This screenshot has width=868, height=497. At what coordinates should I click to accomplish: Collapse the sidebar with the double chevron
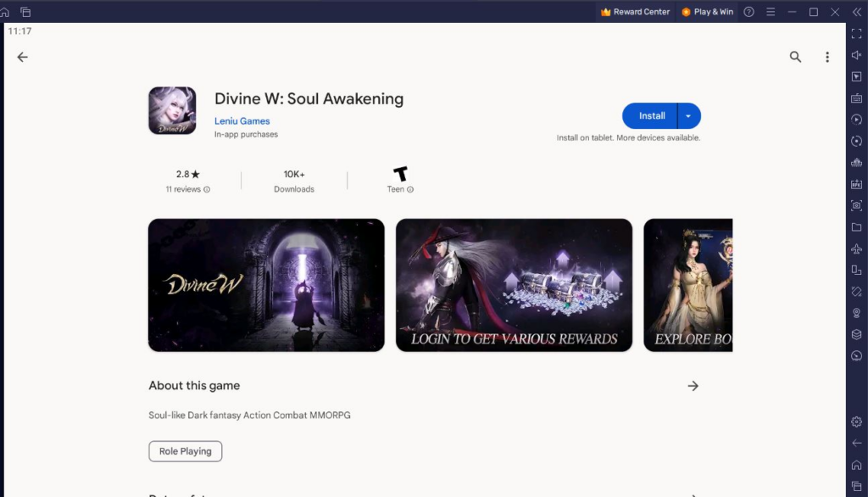pyautogui.click(x=859, y=11)
